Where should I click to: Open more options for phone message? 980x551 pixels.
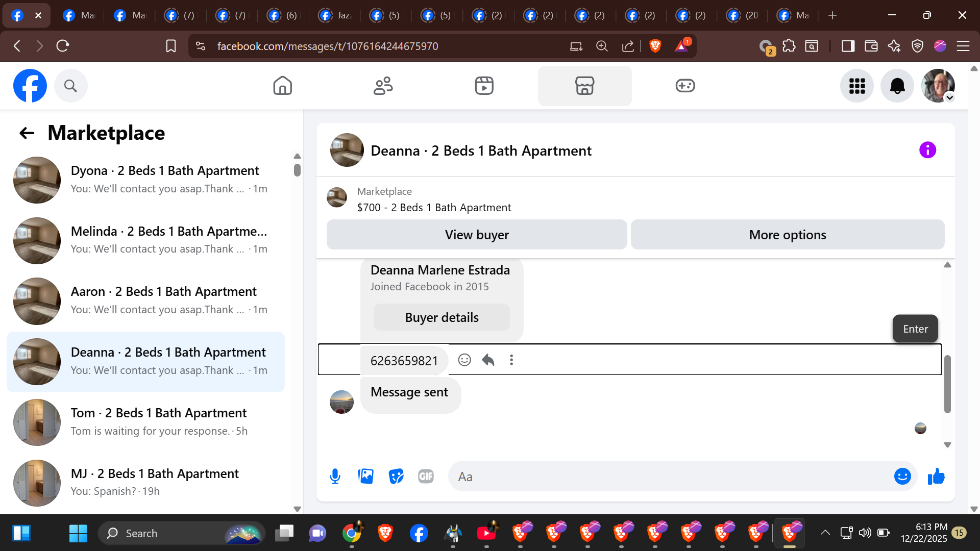click(511, 360)
